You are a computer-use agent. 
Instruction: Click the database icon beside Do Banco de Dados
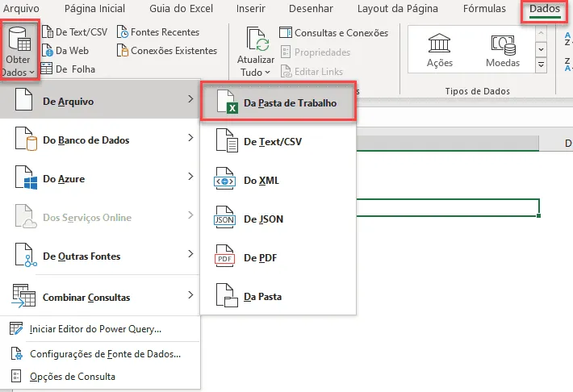tap(26, 140)
